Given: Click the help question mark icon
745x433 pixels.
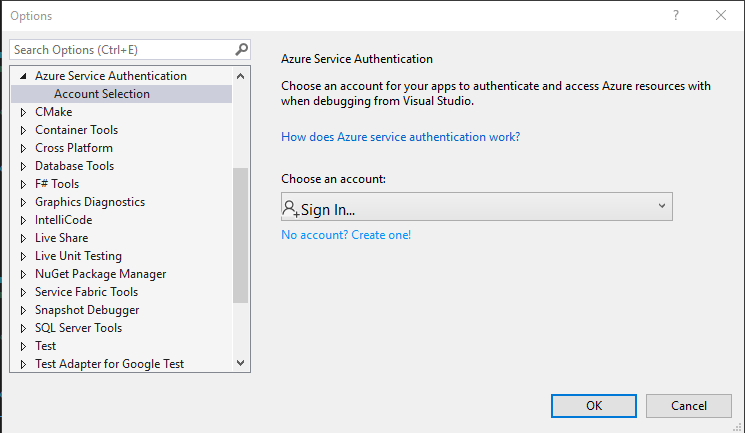Looking at the screenshot, I should point(676,15).
